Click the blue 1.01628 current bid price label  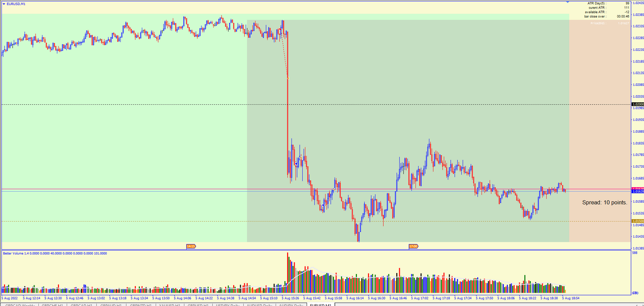click(x=638, y=191)
